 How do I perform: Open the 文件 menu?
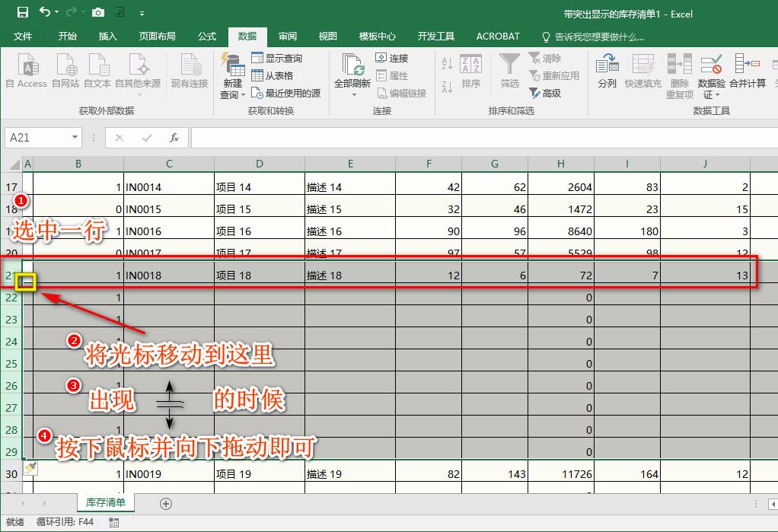pos(23,37)
